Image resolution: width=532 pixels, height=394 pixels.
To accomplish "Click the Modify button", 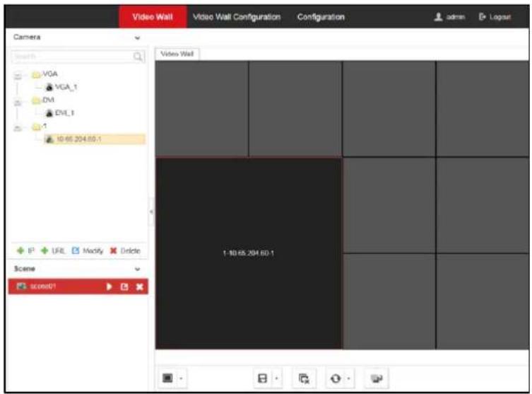I will tap(87, 250).
